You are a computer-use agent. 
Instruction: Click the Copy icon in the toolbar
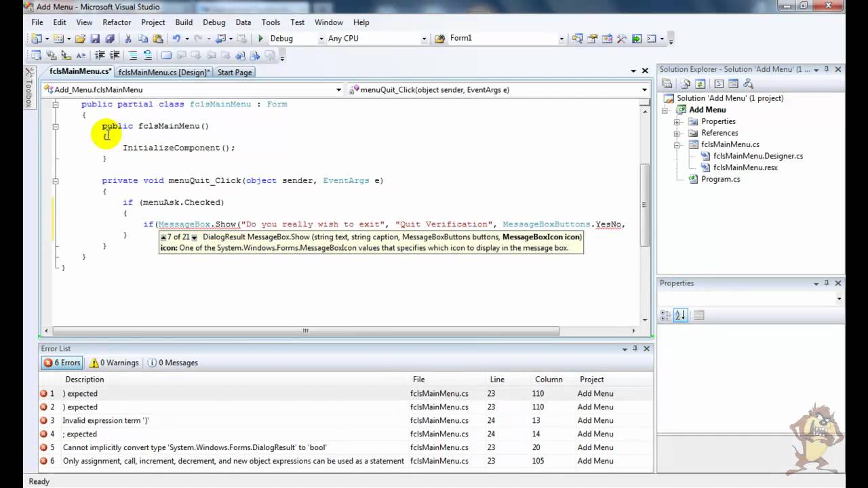pos(144,39)
